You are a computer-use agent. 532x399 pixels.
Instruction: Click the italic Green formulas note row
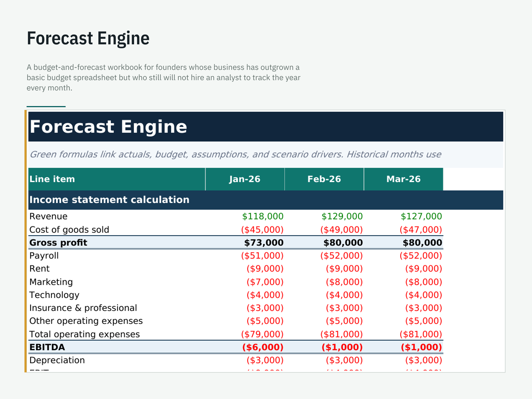point(265,154)
